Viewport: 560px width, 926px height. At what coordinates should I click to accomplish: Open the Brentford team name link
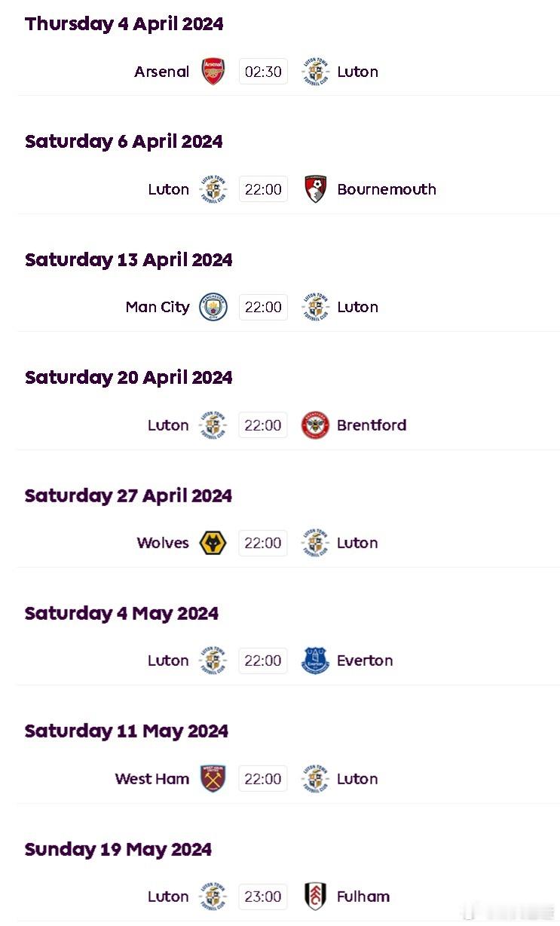[372, 425]
